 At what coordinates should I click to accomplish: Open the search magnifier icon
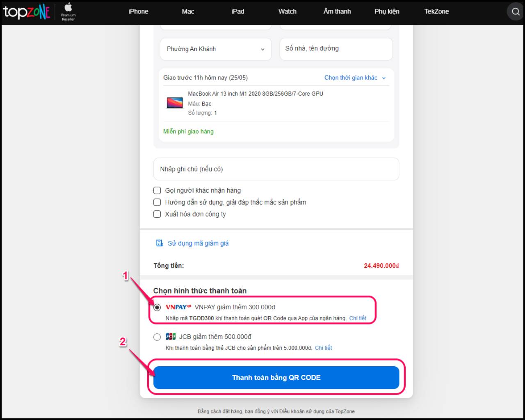pyautogui.click(x=516, y=11)
